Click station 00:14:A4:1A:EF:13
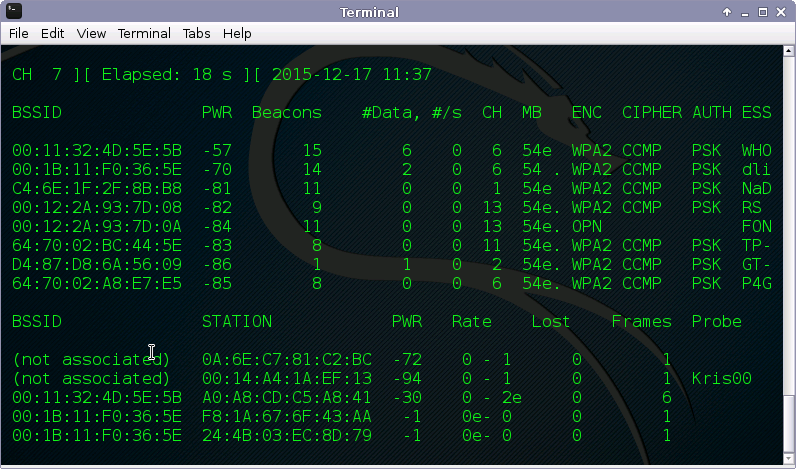Screen dimensions: 796x469 pos(287,379)
